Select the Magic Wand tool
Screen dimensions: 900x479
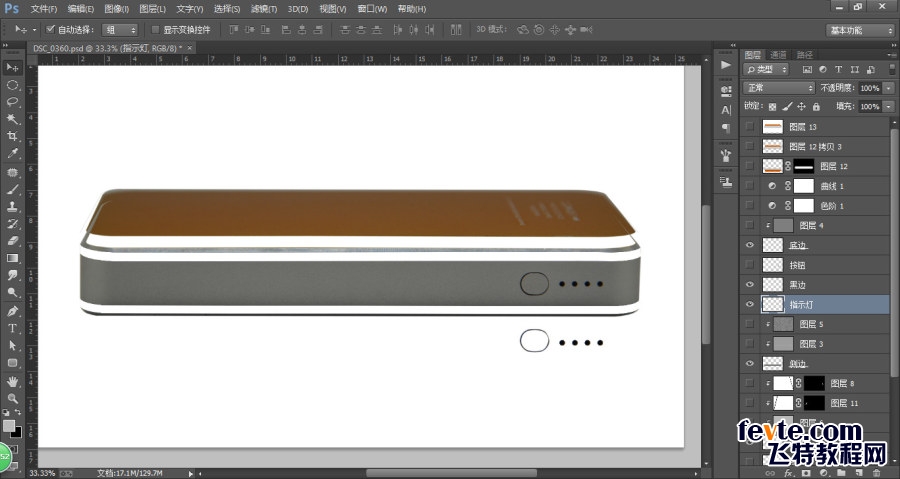12,119
